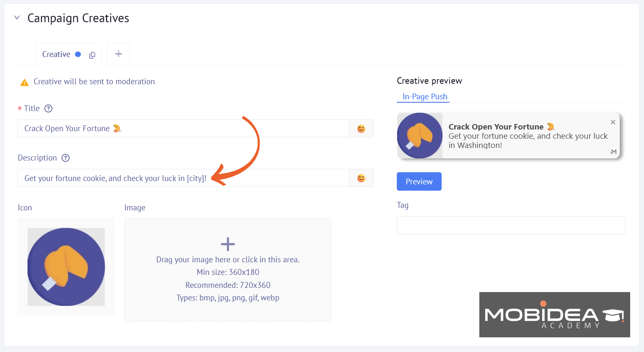644x352 pixels.
Task: Open the Title help question-mark icon
Action: click(49, 109)
